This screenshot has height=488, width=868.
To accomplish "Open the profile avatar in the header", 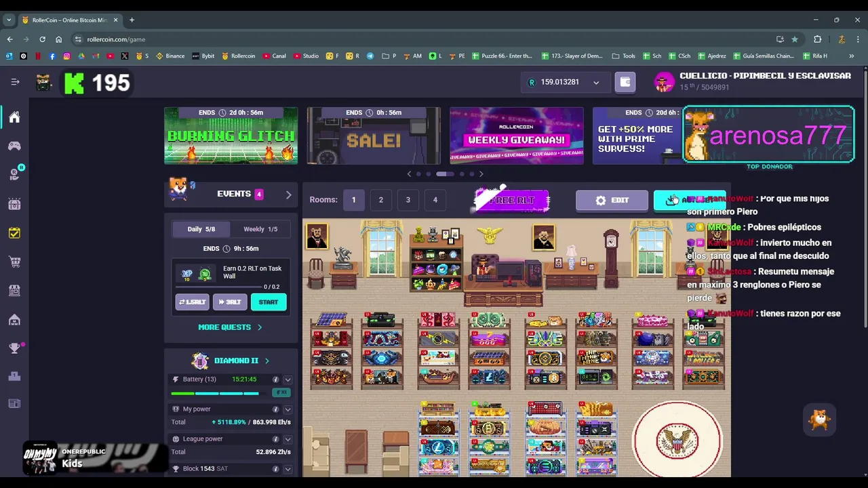I will [x=665, y=82].
